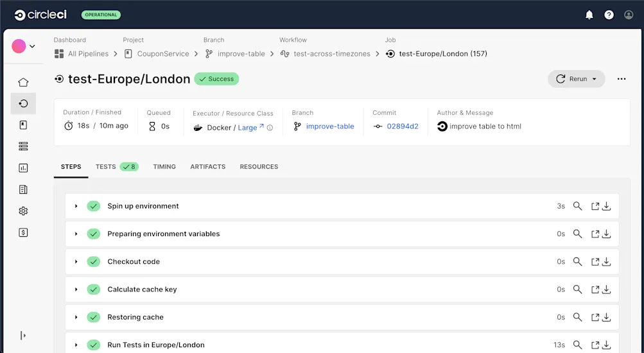Open the document list sidebar icon
Image resolution: width=644 pixels, height=353 pixels.
(x=23, y=189)
